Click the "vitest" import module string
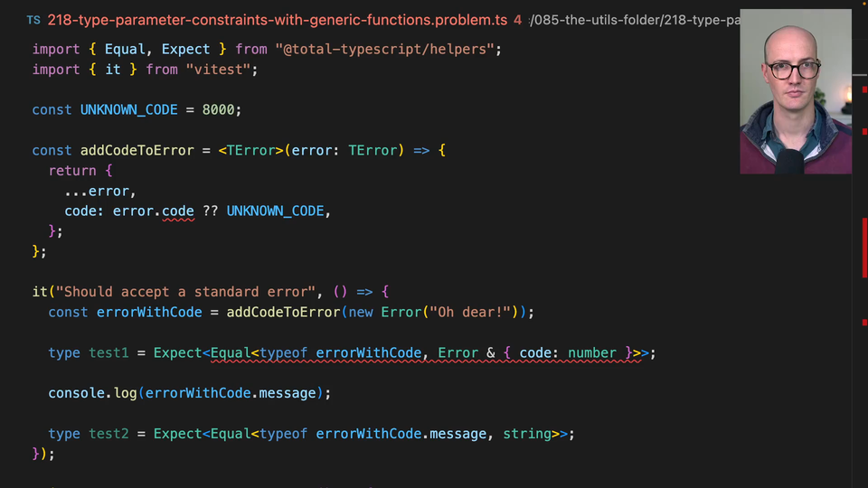The height and width of the screenshot is (488, 868). (222, 69)
